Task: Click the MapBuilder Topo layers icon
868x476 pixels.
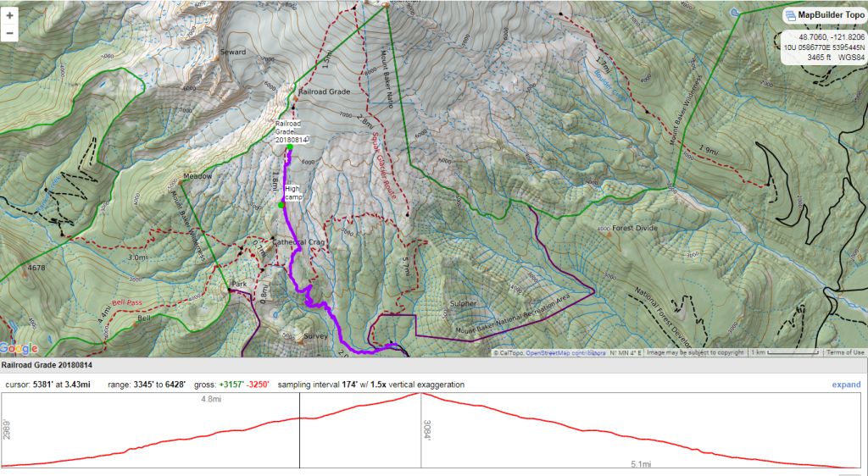Action: 790,14
